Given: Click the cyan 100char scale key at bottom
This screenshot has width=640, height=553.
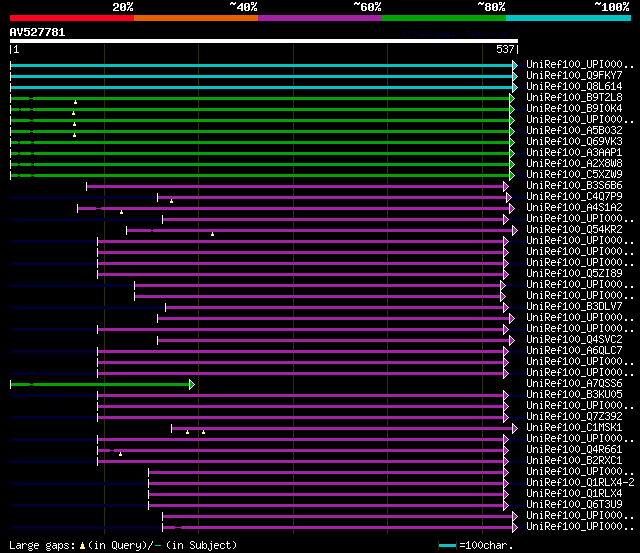Looking at the screenshot, I should click(447, 546).
